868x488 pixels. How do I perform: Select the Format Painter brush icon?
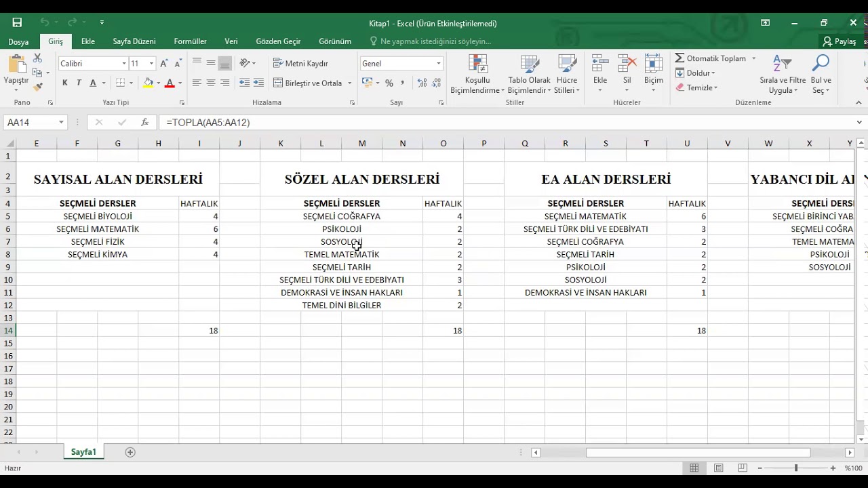tap(37, 87)
